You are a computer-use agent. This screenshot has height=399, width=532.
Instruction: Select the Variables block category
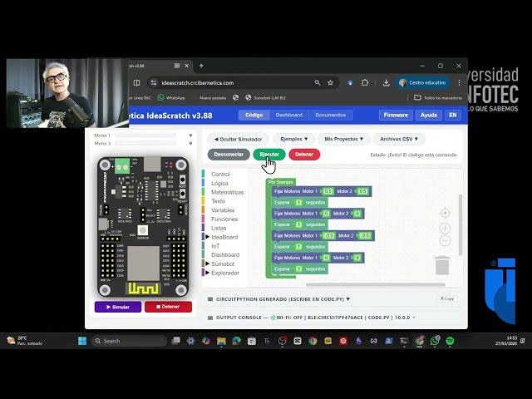(223, 210)
